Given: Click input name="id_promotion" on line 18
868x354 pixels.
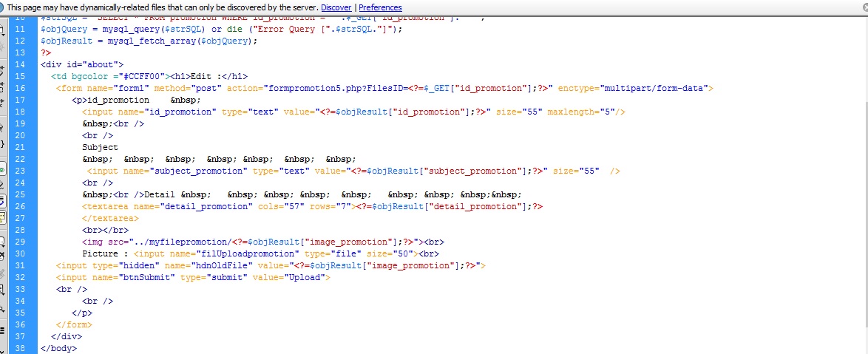Looking at the screenshot, I should 149,112.
